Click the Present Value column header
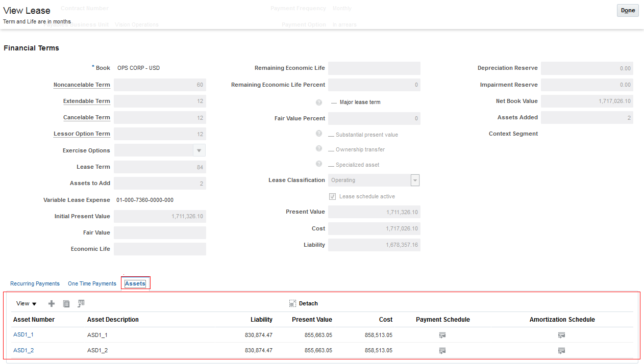 [312, 320]
